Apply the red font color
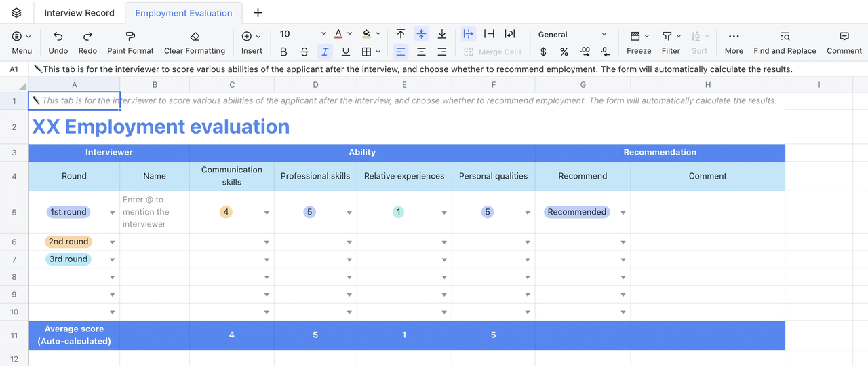 (338, 34)
